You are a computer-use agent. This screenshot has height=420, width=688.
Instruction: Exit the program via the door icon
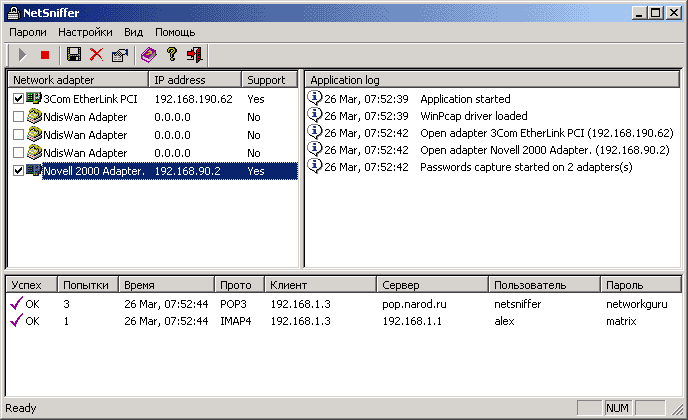pyautogui.click(x=194, y=55)
